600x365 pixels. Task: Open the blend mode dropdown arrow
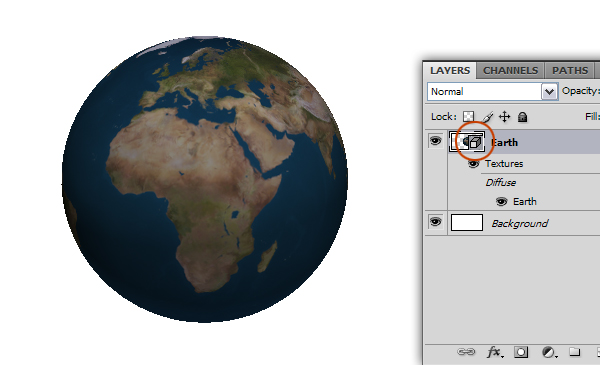pyautogui.click(x=549, y=92)
